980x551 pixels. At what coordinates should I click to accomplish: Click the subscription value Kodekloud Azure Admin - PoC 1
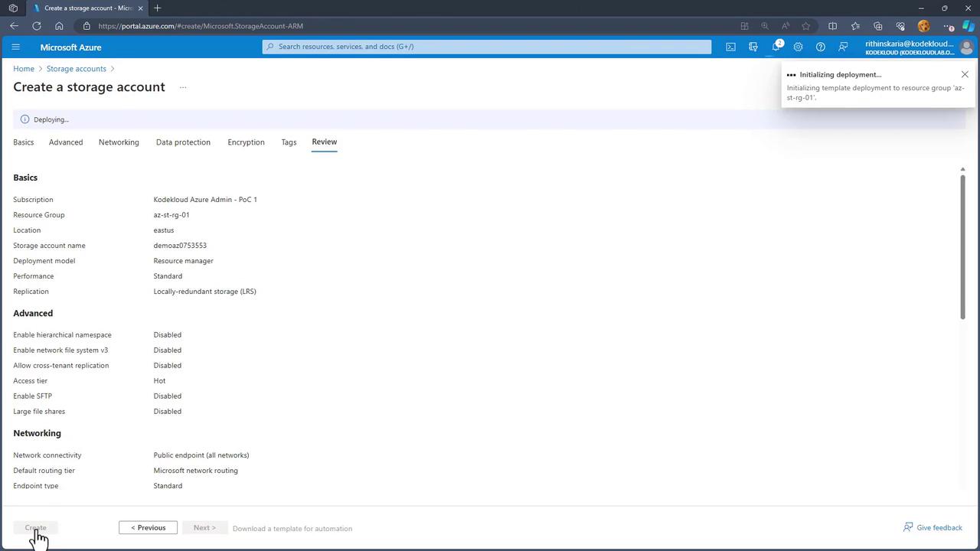coord(205,200)
